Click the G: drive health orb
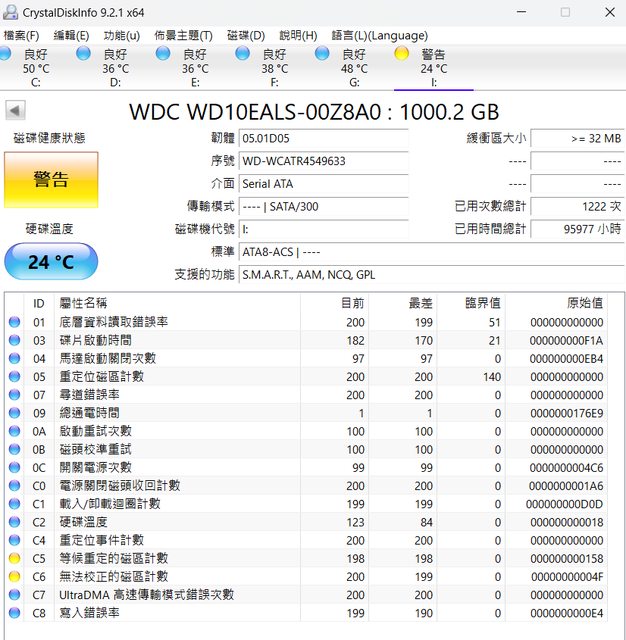 tap(322, 53)
